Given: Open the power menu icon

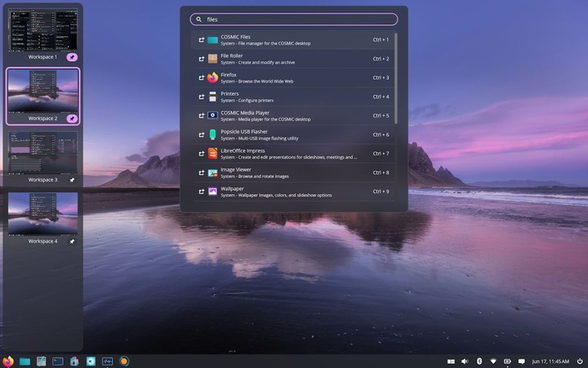Looking at the screenshot, I should tap(580, 361).
